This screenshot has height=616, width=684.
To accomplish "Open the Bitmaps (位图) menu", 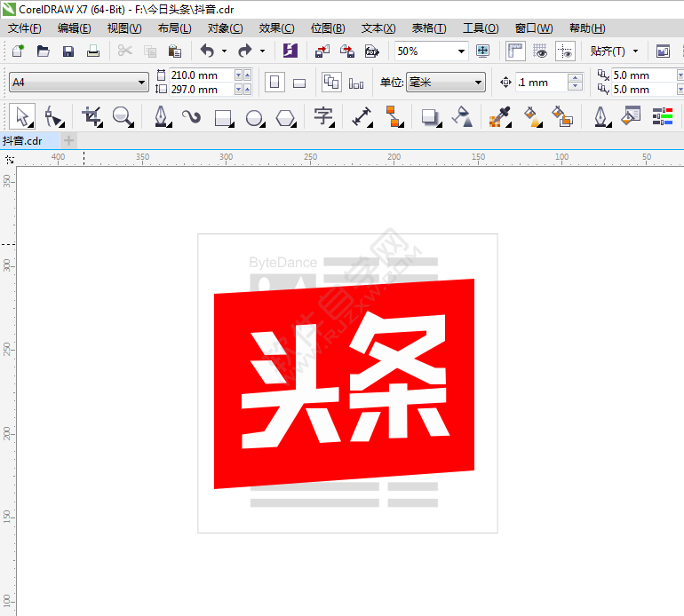I will [x=328, y=28].
